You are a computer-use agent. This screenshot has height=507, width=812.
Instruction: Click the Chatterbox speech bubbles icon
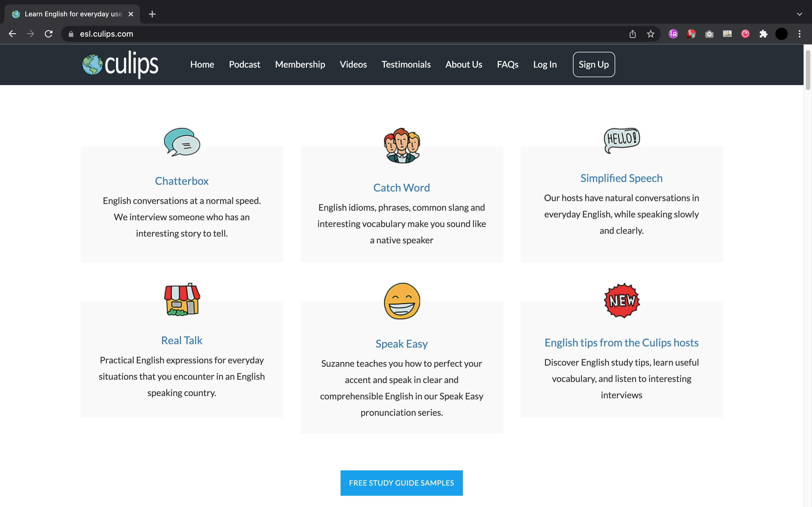click(x=182, y=142)
